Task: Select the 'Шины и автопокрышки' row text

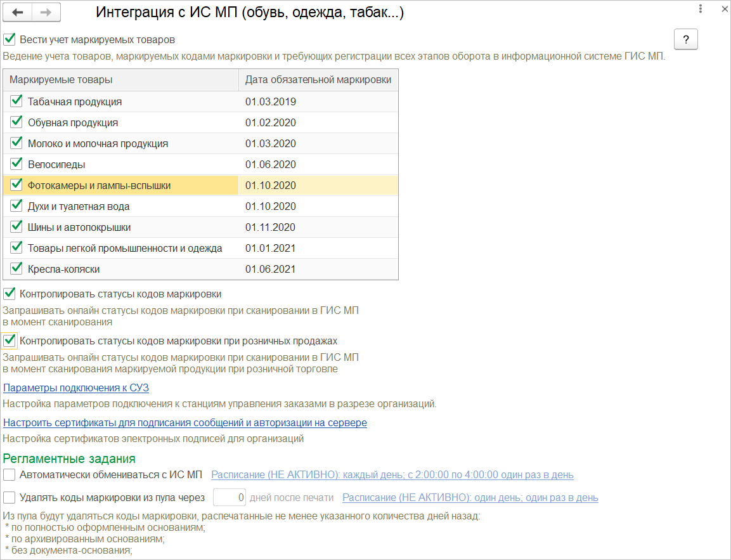Action: click(79, 228)
